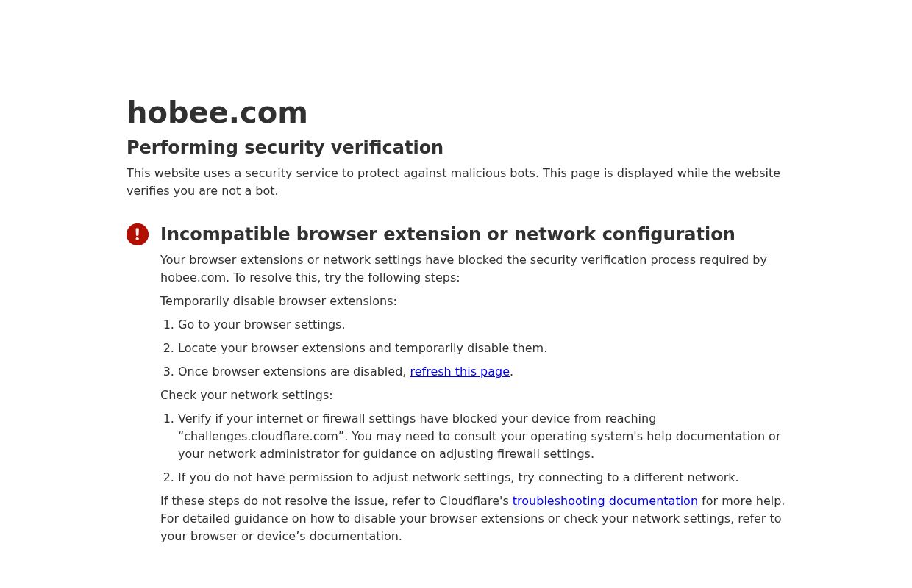The height and width of the screenshot is (588, 912).
Task: Click the "Locate your browser extensions" step
Action: [x=362, y=348]
